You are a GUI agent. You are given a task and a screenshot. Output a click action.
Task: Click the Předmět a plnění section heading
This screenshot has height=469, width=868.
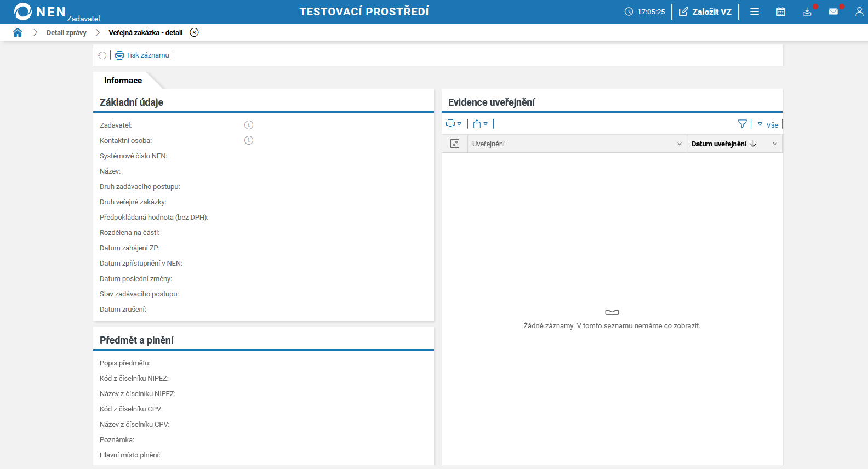tap(136, 340)
